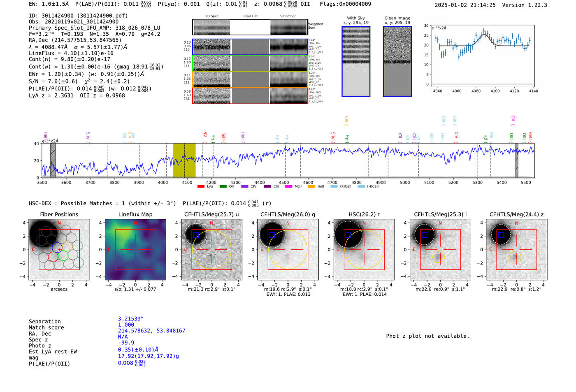The height and width of the screenshot is (392, 576).
Task: Open the Fiber Positions thumbnail
Action: click(x=59, y=250)
